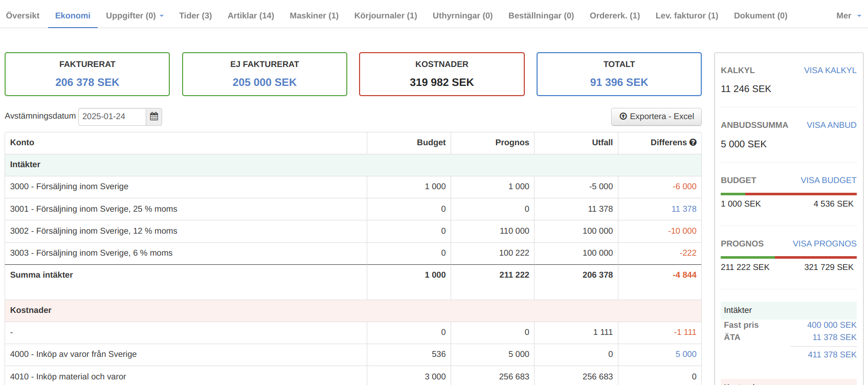Open the Körjournaler (1) tab

pos(386,16)
